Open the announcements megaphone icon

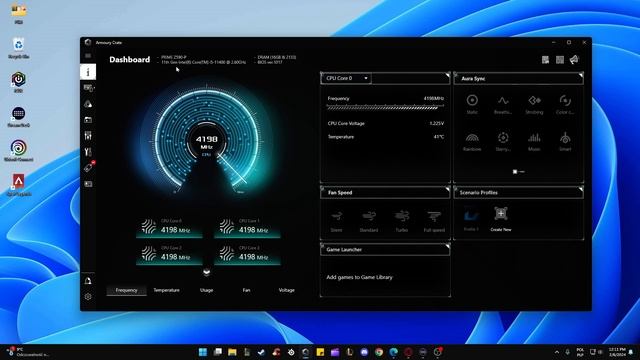tap(574, 60)
